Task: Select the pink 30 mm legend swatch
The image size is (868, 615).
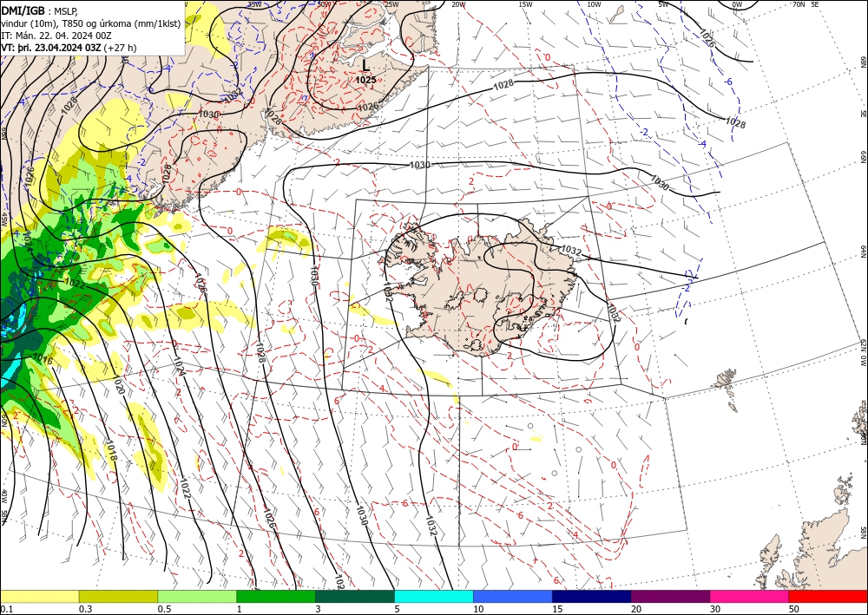Action: pos(750,596)
